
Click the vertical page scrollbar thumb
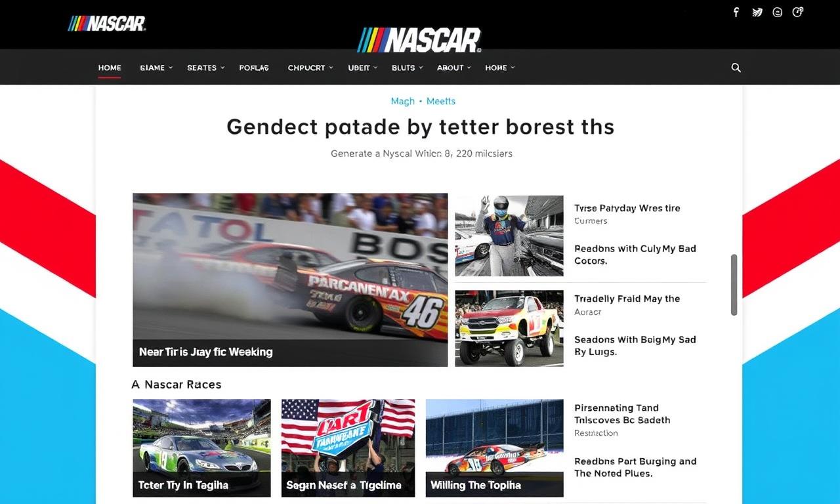pyautogui.click(x=734, y=285)
